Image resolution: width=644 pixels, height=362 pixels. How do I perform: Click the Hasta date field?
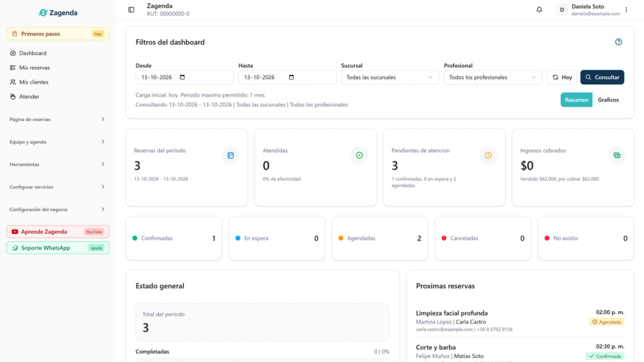287,77
